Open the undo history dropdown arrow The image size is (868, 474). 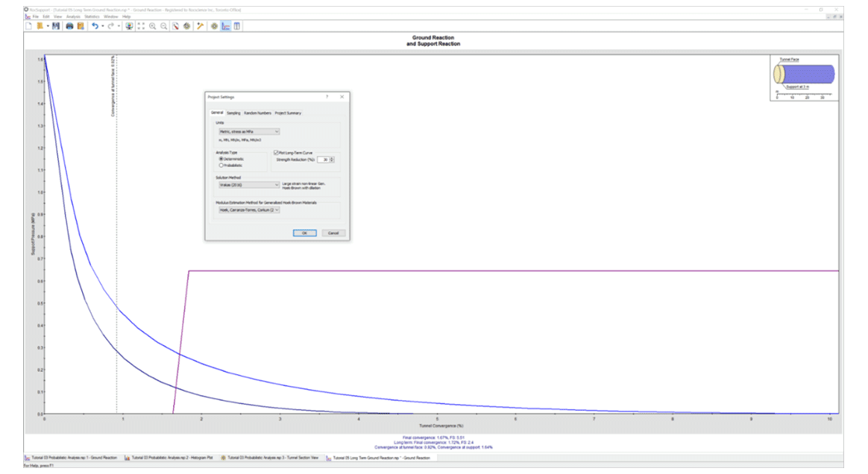click(x=102, y=26)
